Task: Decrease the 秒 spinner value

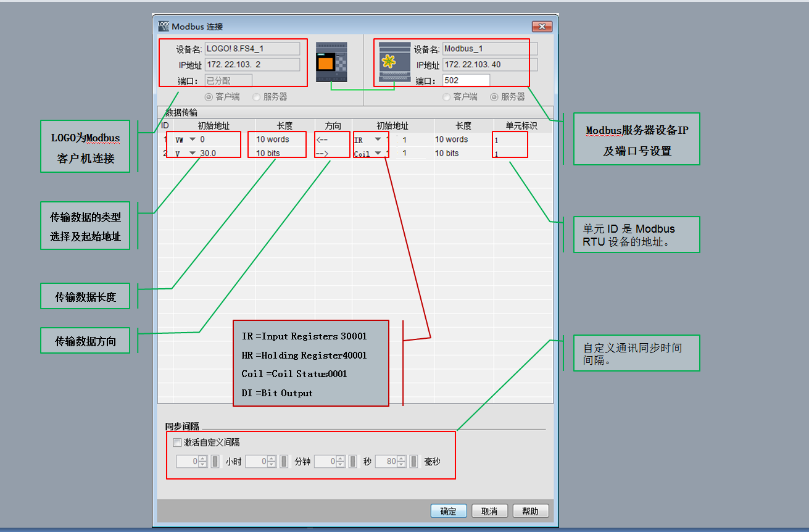Action: [x=341, y=465]
